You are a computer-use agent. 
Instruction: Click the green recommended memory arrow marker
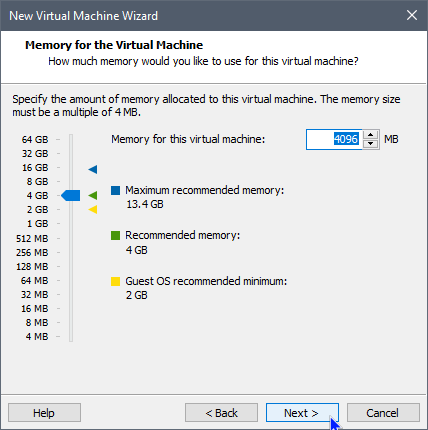tap(93, 195)
